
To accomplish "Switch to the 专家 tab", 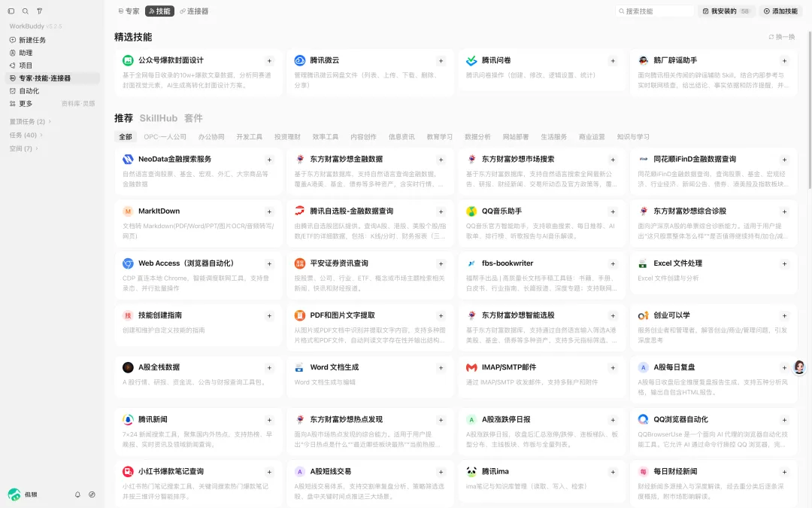I will click(x=129, y=11).
